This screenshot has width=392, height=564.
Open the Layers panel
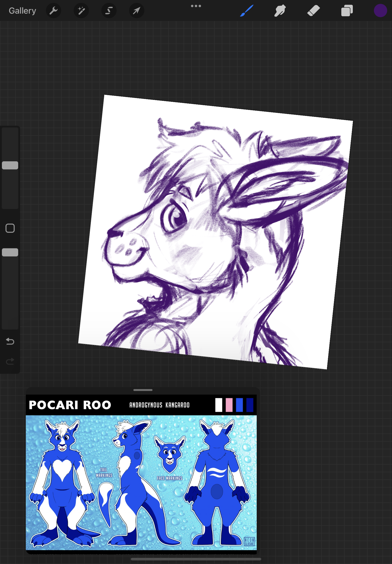point(347,11)
